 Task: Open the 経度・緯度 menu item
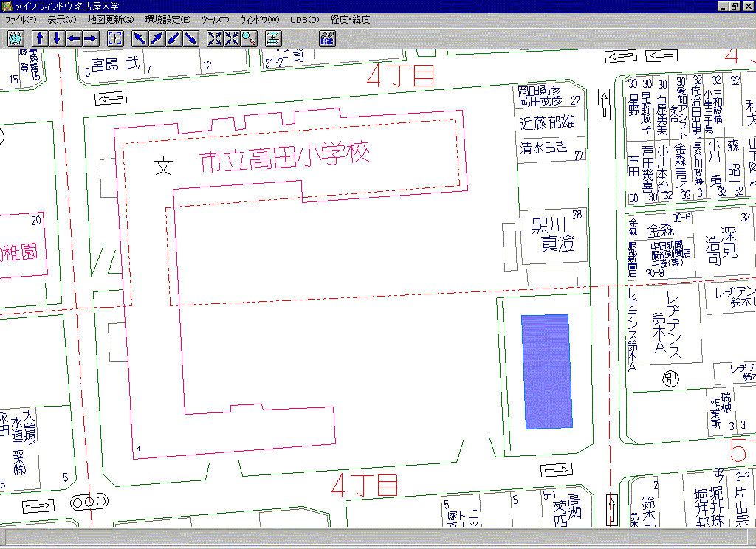(350, 20)
